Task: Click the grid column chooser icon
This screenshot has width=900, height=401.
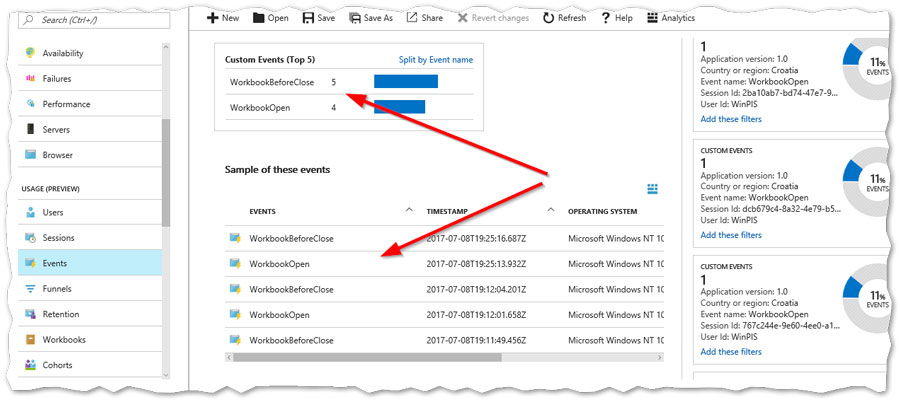Action: click(652, 189)
